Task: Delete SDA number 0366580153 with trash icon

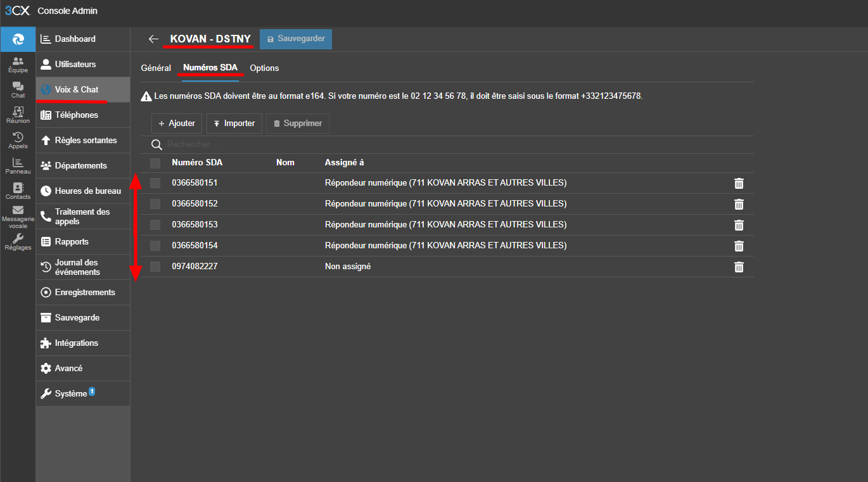Action: point(739,225)
